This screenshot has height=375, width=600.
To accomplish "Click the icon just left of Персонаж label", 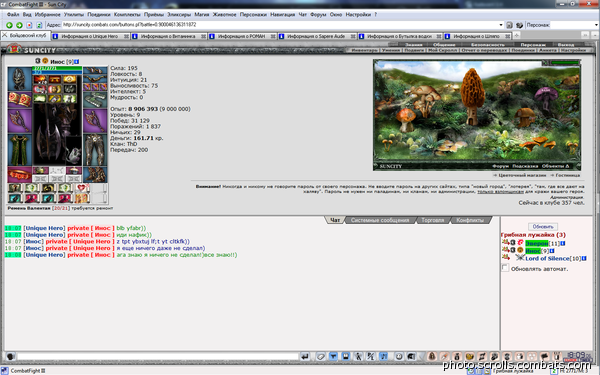I will 519,25.
